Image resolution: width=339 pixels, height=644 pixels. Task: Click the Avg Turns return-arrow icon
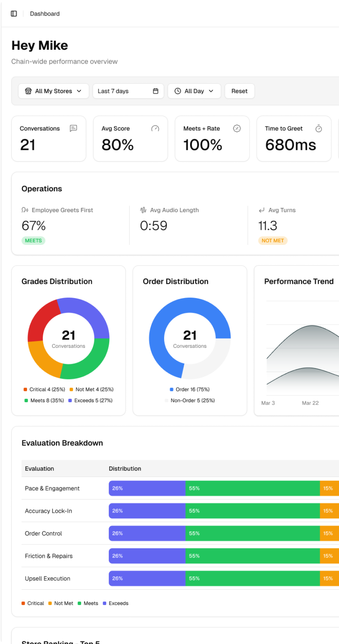[261, 210]
